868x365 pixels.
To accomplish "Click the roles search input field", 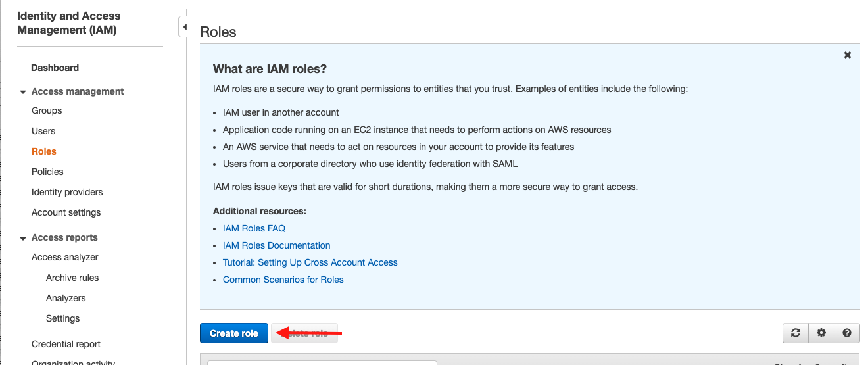I will coord(322,362).
